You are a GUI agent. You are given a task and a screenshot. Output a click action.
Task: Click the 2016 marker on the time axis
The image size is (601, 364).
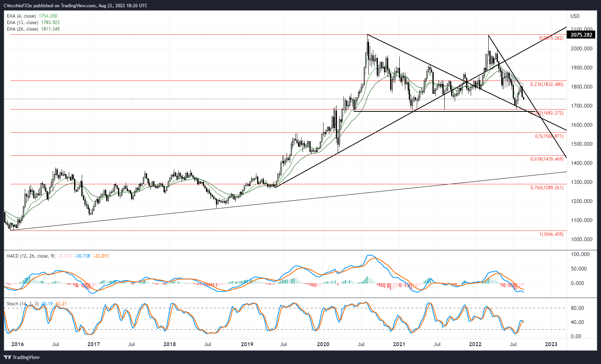pyautogui.click(x=18, y=344)
